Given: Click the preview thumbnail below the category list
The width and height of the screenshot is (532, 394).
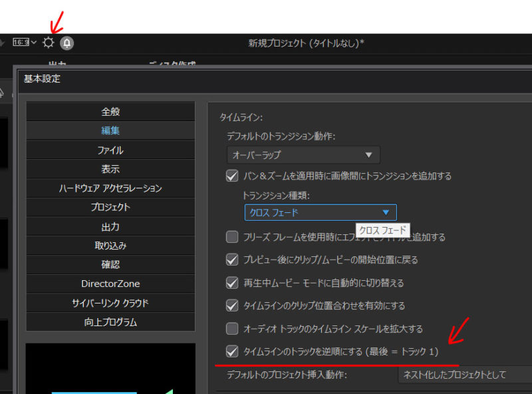Looking at the screenshot, I should (110, 368).
